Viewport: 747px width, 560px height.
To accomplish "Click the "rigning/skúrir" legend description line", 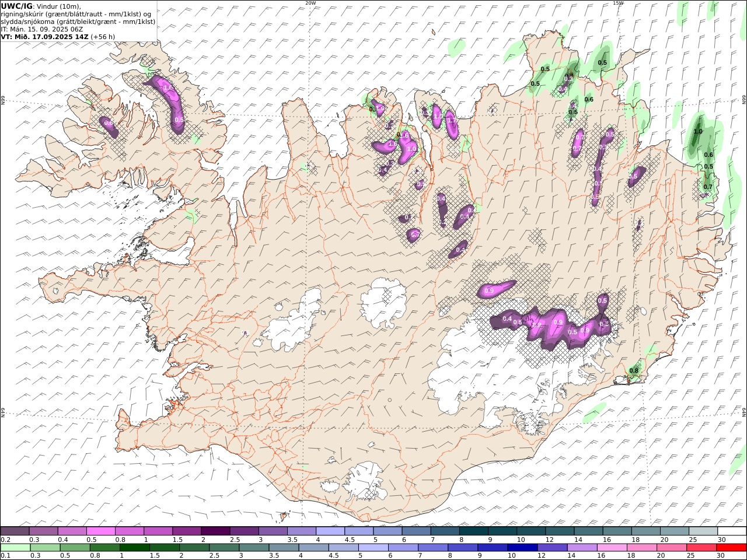I will tap(77, 13).
